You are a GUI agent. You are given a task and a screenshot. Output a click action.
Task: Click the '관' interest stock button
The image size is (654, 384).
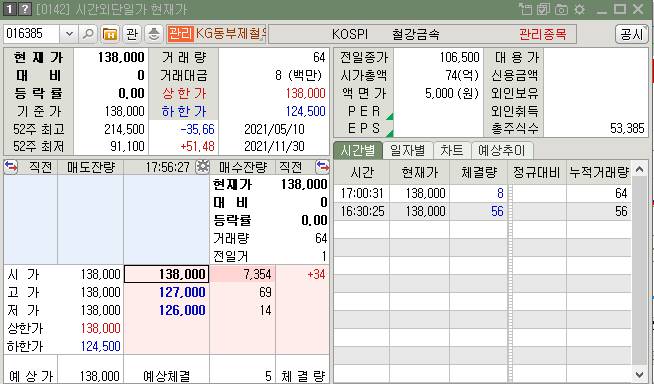pyautogui.click(x=132, y=34)
